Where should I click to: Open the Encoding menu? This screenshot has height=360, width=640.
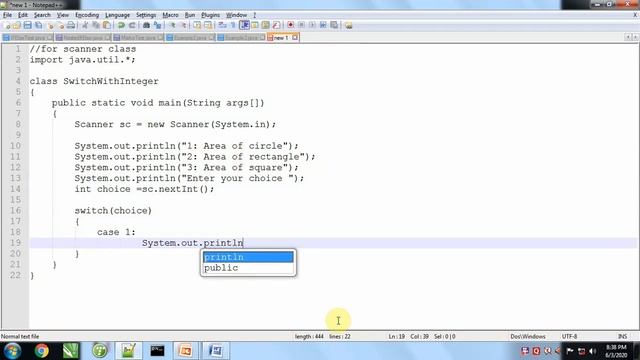tap(87, 15)
